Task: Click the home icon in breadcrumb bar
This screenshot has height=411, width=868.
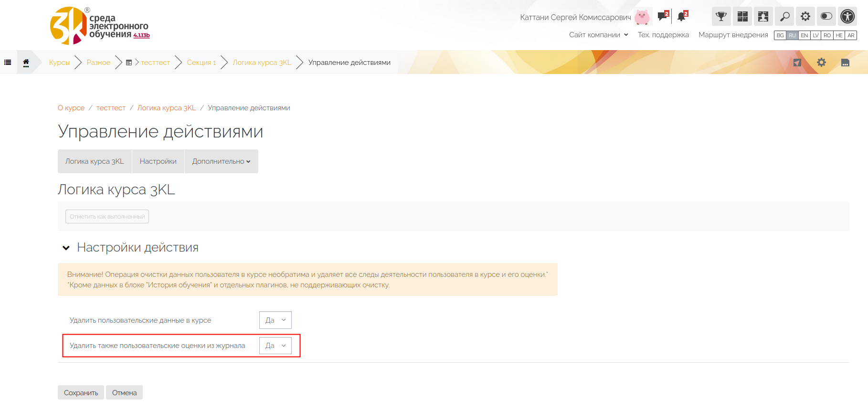Action: pos(26,63)
